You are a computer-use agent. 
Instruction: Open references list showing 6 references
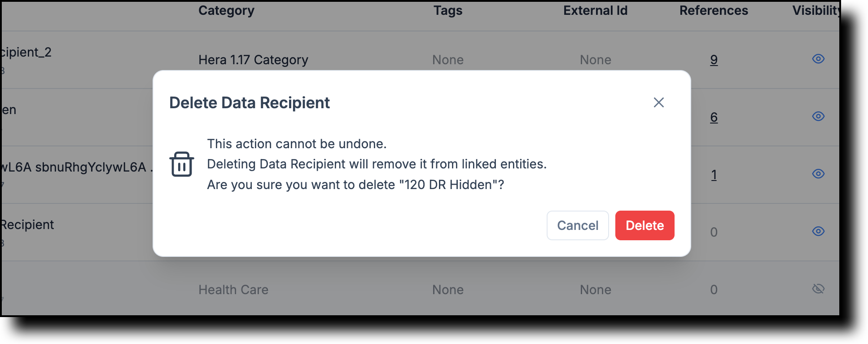(714, 117)
